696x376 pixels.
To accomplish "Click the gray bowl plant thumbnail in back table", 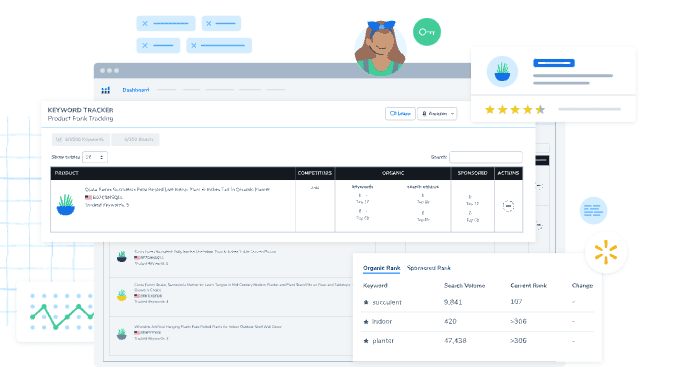I will click(x=122, y=334).
